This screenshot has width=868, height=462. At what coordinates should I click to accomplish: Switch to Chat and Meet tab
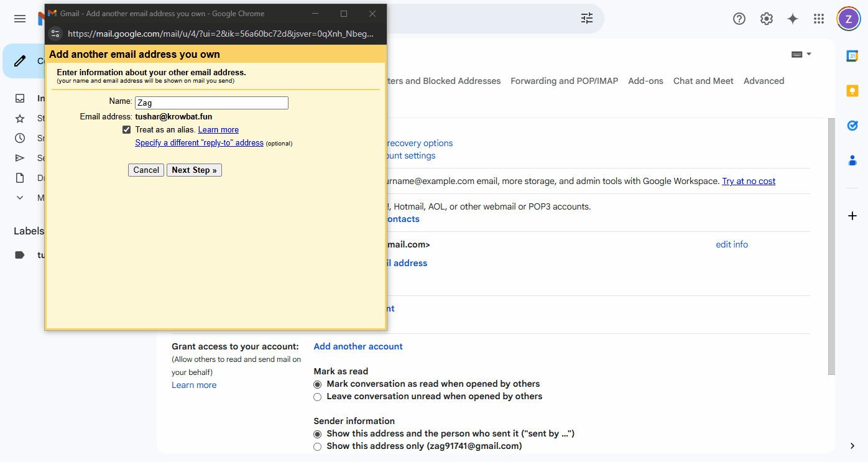[703, 81]
